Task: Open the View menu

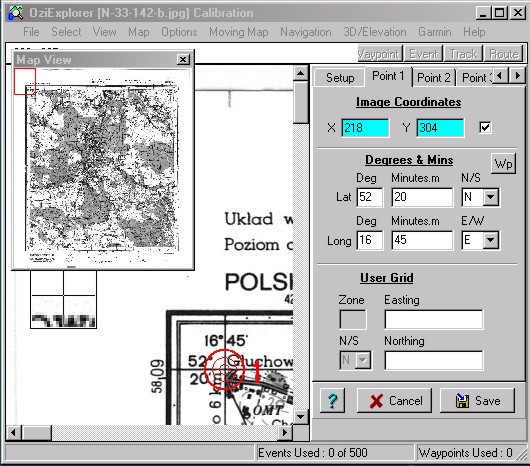Action: pos(104,32)
